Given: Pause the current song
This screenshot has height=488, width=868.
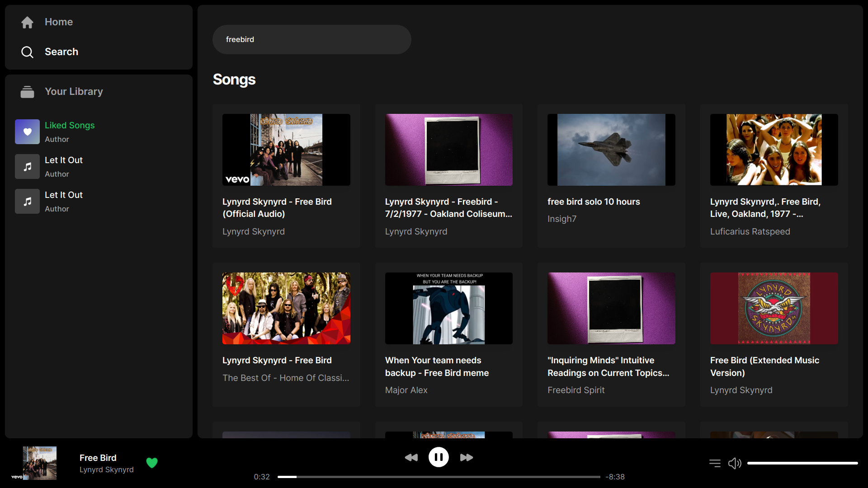Looking at the screenshot, I should click(439, 457).
